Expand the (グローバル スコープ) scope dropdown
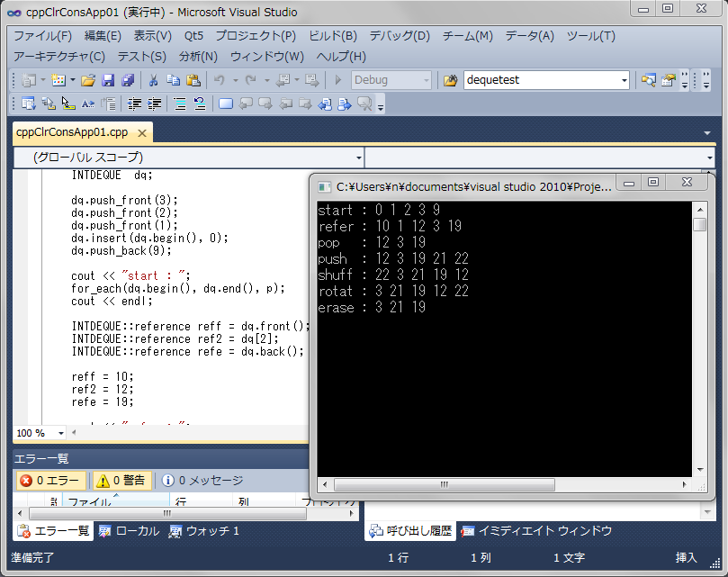The height and width of the screenshot is (577, 728). [358, 158]
